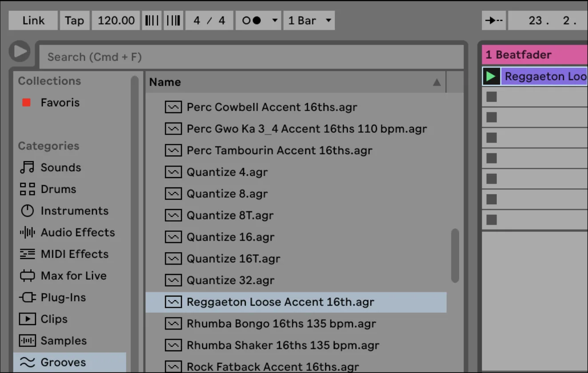Open the Audio Effects category

pos(67,232)
